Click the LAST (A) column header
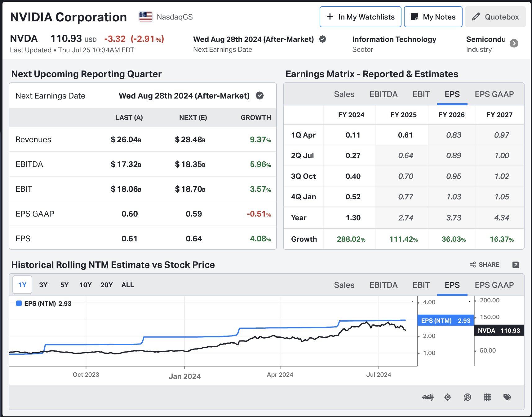Image resolution: width=532 pixels, height=417 pixels. click(129, 118)
